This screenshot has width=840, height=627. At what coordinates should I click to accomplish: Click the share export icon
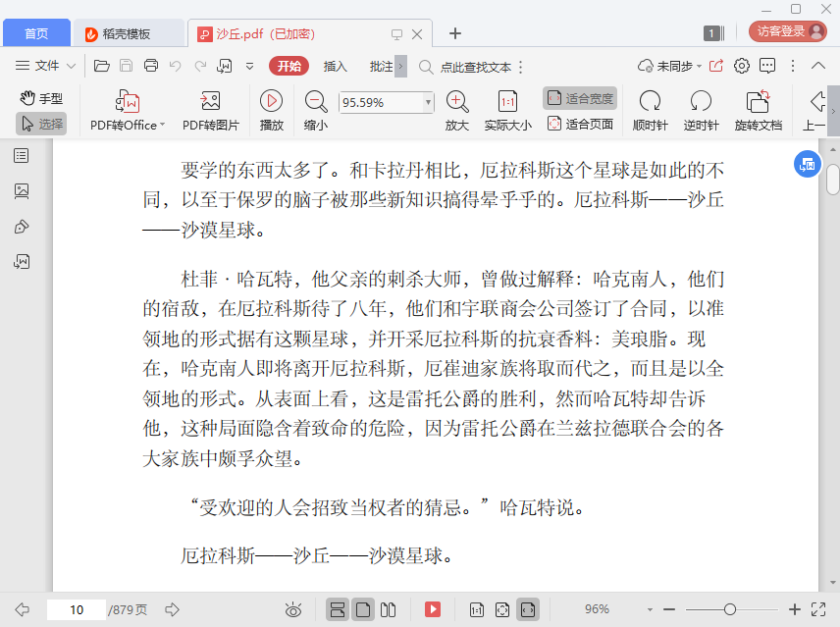click(716, 66)
